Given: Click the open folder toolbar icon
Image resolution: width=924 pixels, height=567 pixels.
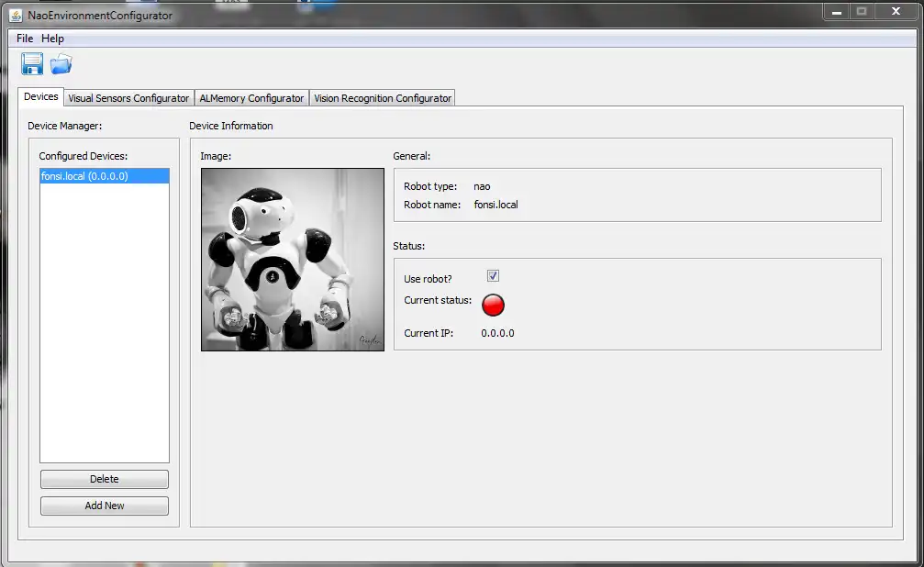Looking at the screenshot, I should pos(61,63).
